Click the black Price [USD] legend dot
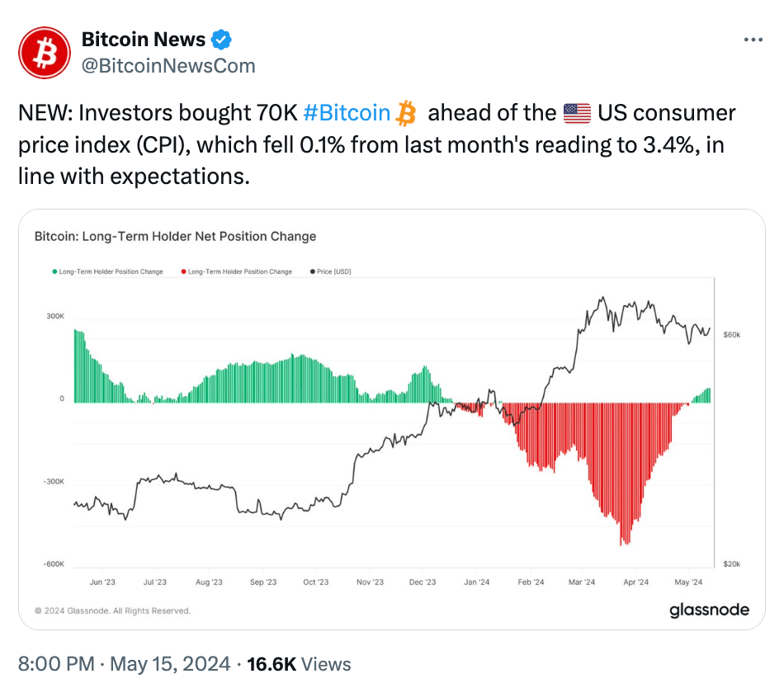 coord(312,271)
